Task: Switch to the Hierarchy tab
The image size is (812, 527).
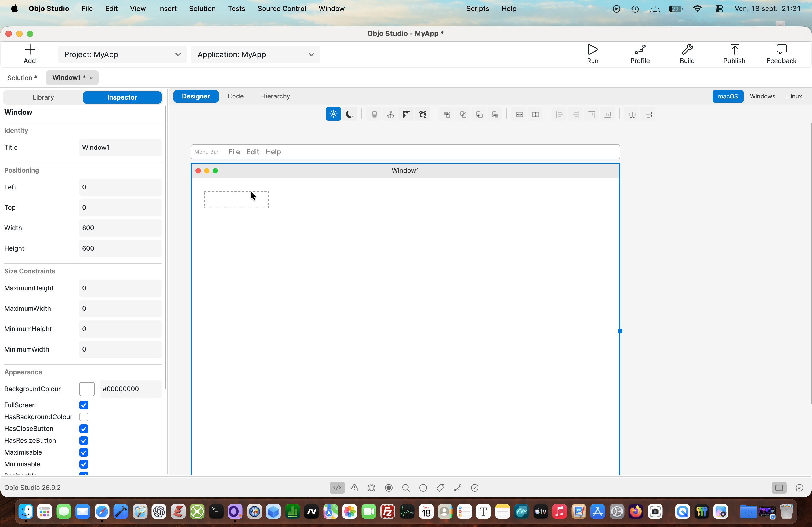Action: click(275, 97)
